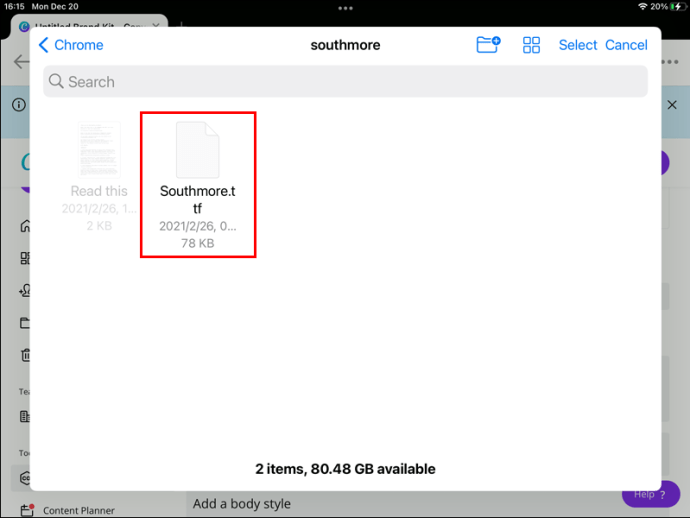Click the info icon in background banner

point(19,105)
